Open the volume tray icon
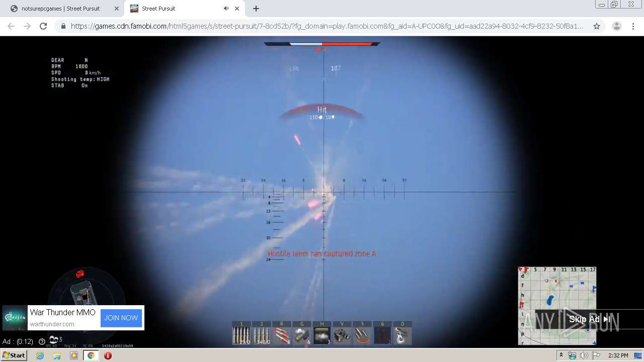This screenshot has width=644, height=362. pyautogui.click(x=584, y=355)
